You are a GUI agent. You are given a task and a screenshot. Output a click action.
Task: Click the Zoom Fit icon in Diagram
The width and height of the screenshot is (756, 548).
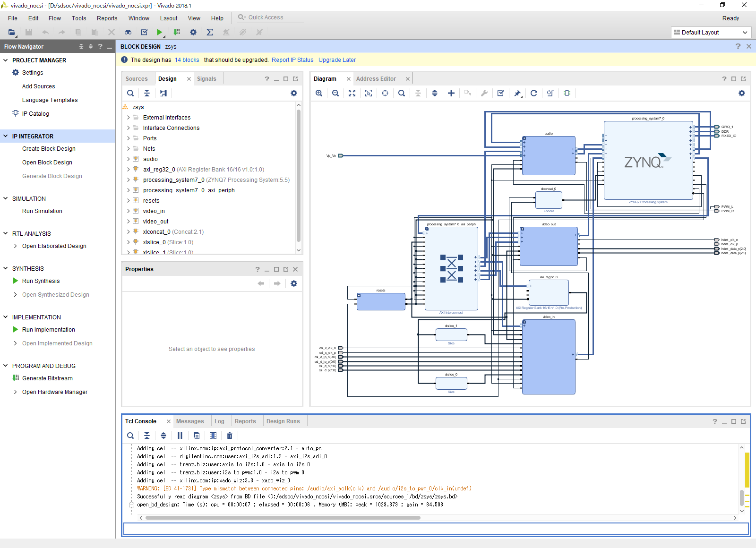(352, 93)
